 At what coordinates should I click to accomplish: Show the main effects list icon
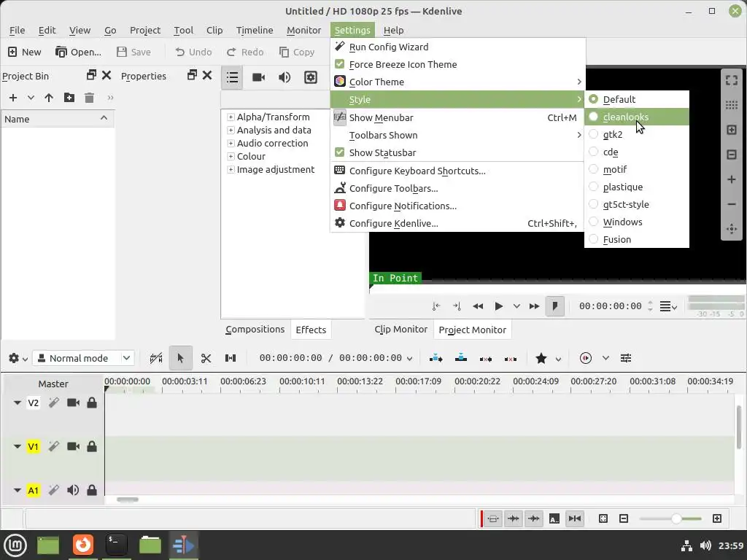tap(232, 77)
